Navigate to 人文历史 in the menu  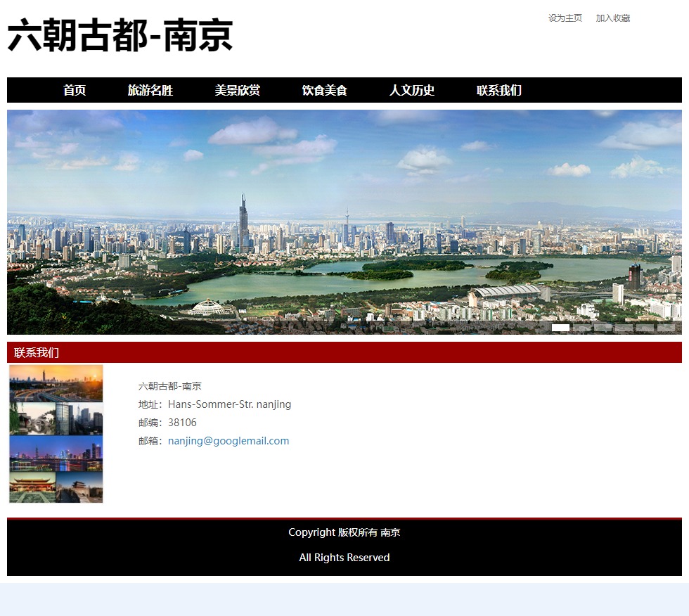tap(411, 90)
